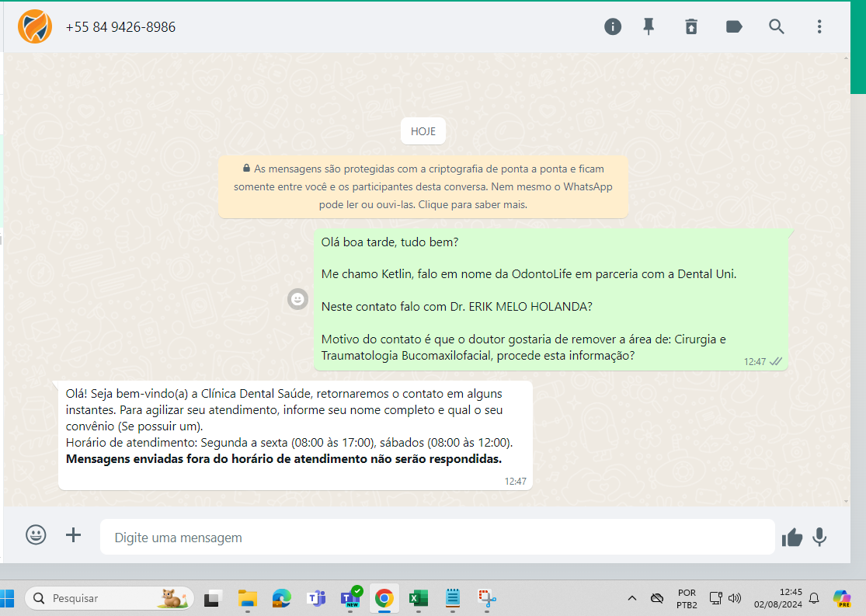Delete chat using the trash icon
Viewport: 866px width, 616px height.
coord(691,26)
